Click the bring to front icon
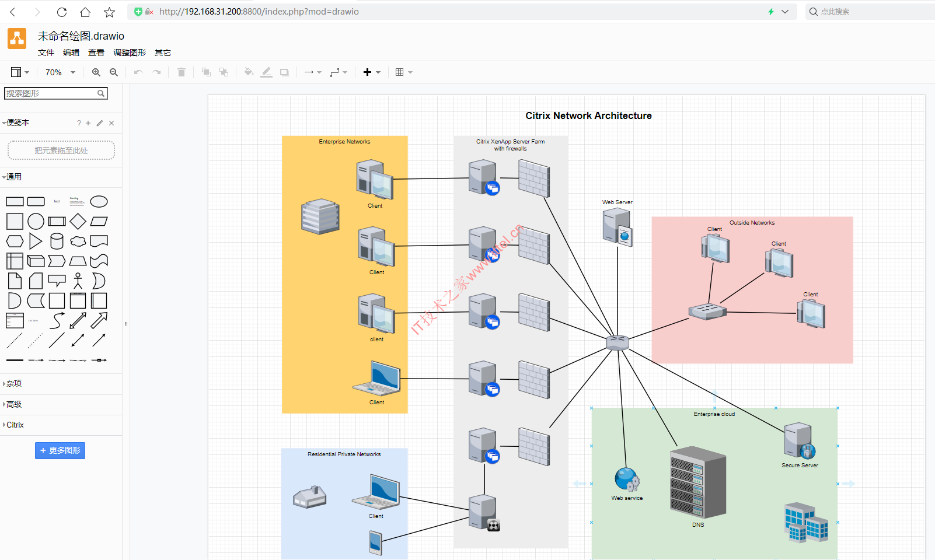The height and width of the screenshot is (560, 935). coord(206,72)
